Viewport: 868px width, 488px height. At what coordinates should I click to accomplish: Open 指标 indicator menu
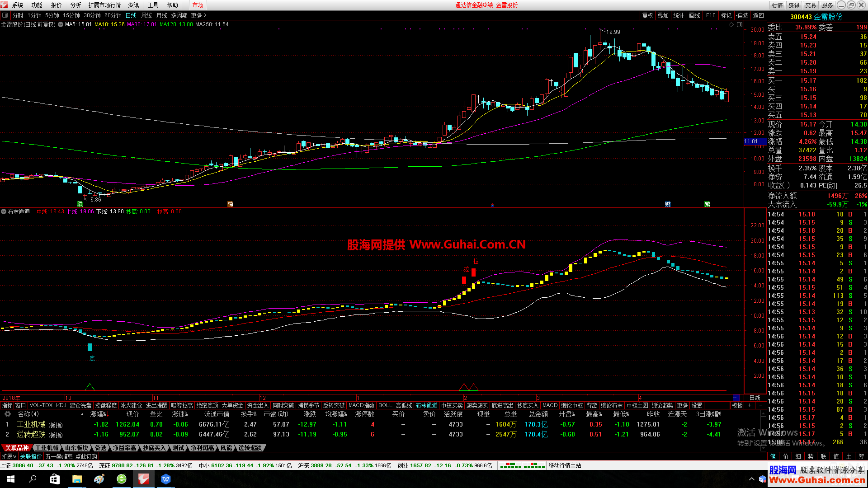(7, 405)
